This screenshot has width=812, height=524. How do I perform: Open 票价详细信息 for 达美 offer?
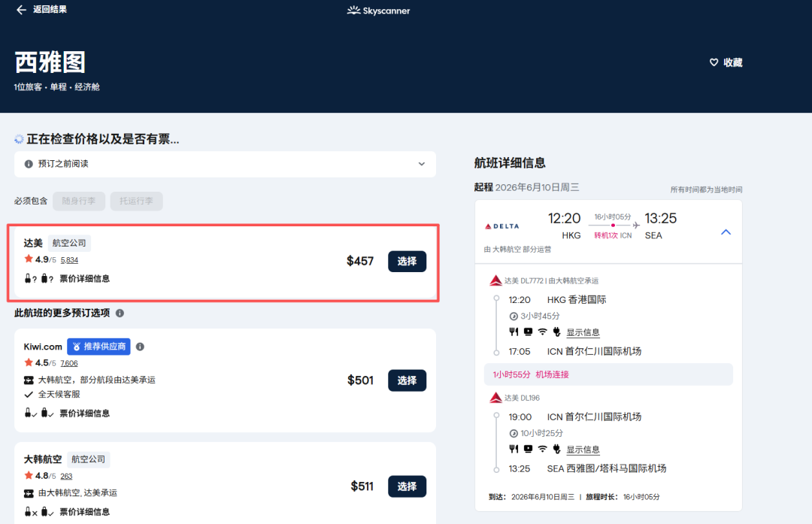84,279
